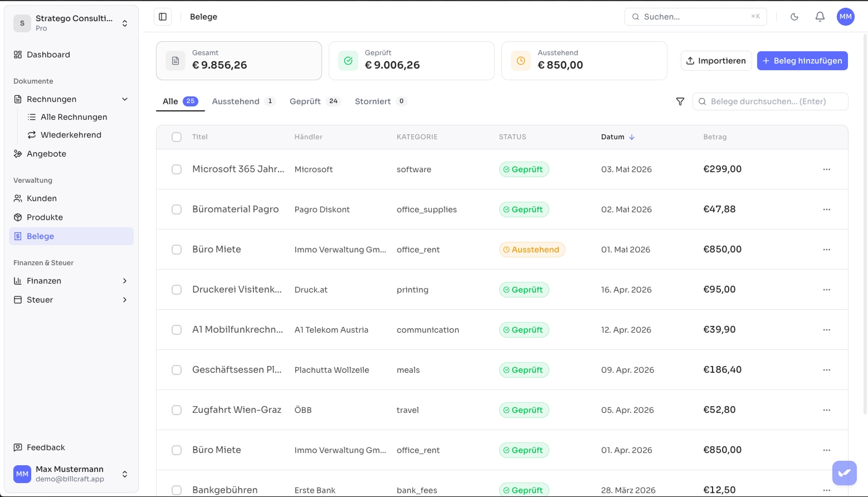The width and height of the screenshot is (868, 497).
Task: Open notifications bell icon
Action: pos(820,17)
